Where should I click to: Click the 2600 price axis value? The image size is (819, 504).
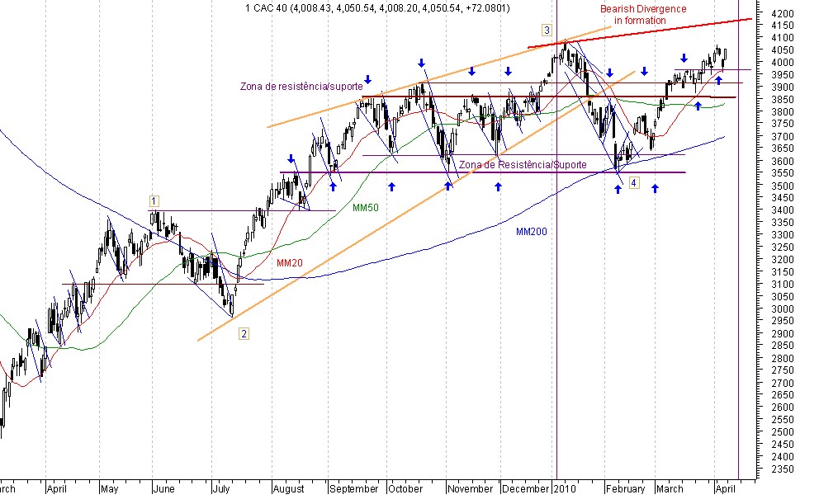782,407
